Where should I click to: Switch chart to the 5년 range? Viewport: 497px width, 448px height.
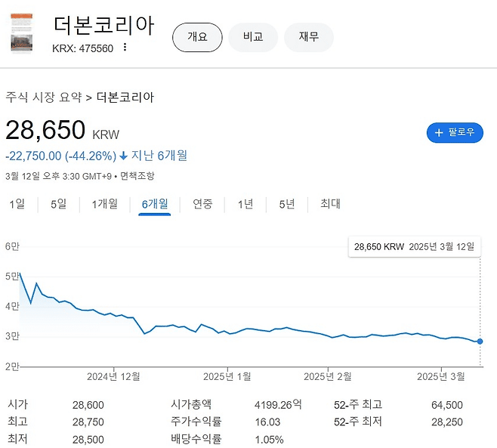point(287,204)
